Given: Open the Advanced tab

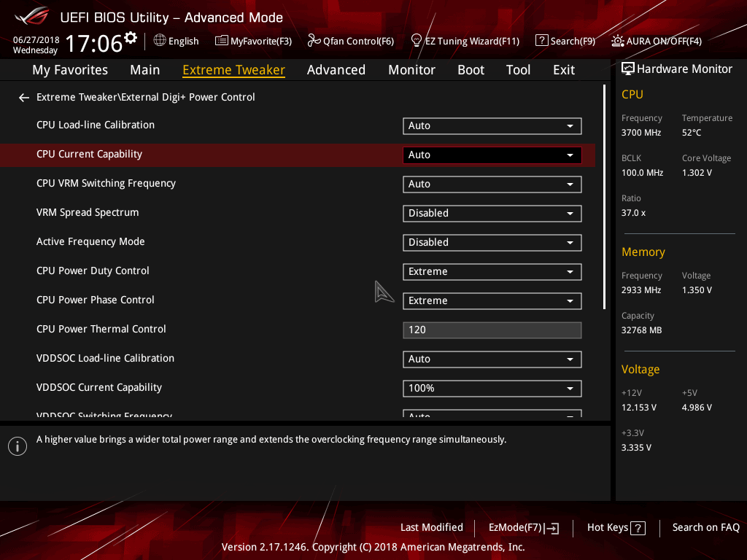Looking at the screenshot, I should pyautogui.click(x=336, y=70).
